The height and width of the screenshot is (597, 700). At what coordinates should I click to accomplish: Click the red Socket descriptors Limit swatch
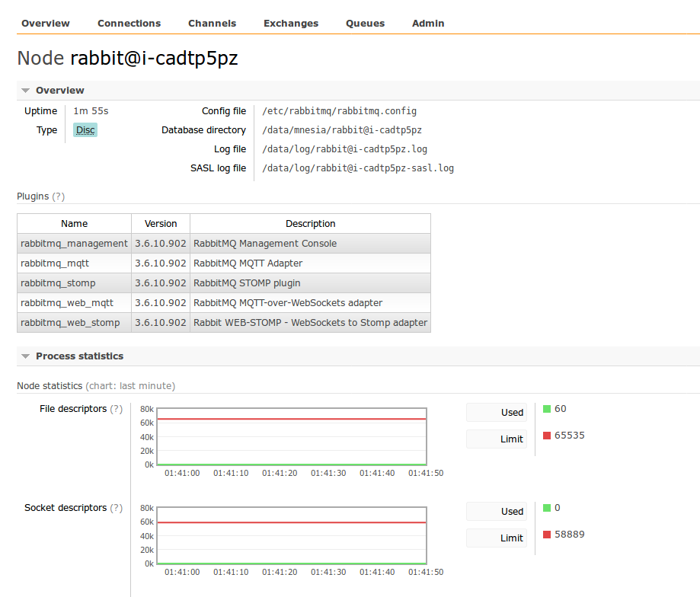click(x=547, y=535)
